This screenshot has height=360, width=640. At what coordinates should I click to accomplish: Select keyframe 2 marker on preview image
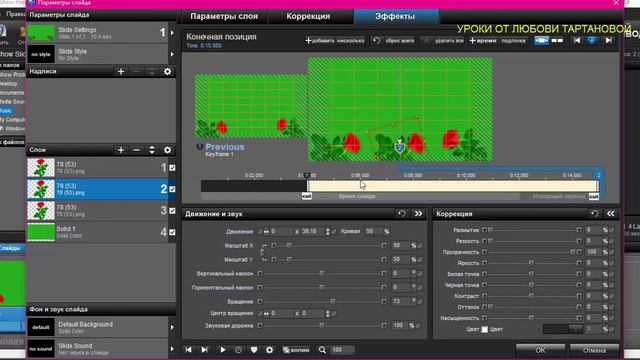click(400, 148)
